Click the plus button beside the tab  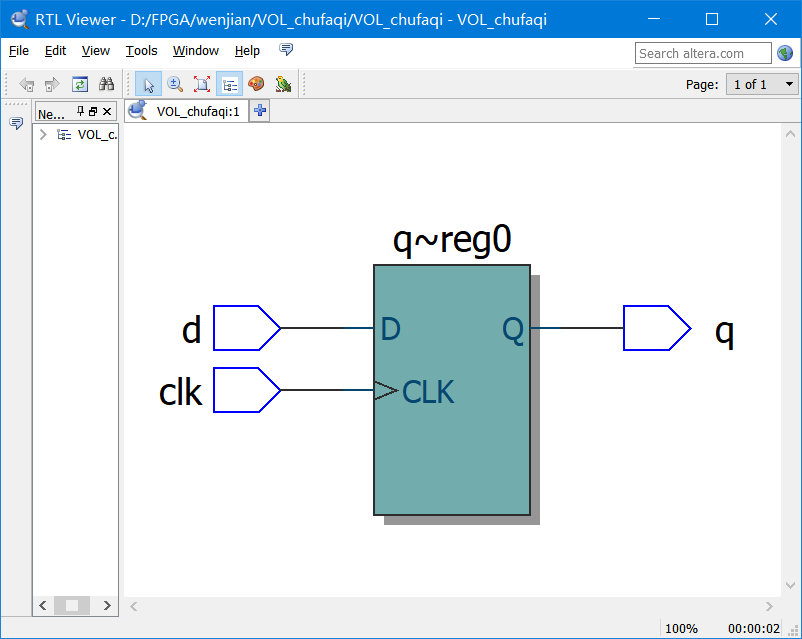[x=259, y=110]
